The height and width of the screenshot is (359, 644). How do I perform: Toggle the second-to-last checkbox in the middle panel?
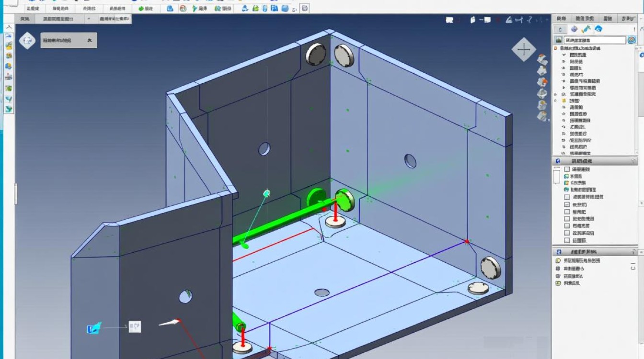click(x=567, y=233)
